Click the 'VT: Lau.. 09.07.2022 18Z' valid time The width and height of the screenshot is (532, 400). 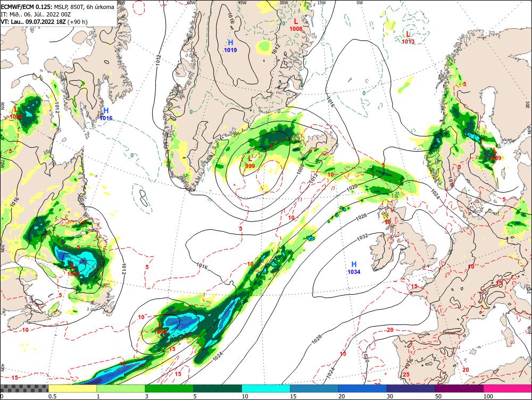pyautogui.click(x=33, y=22)
